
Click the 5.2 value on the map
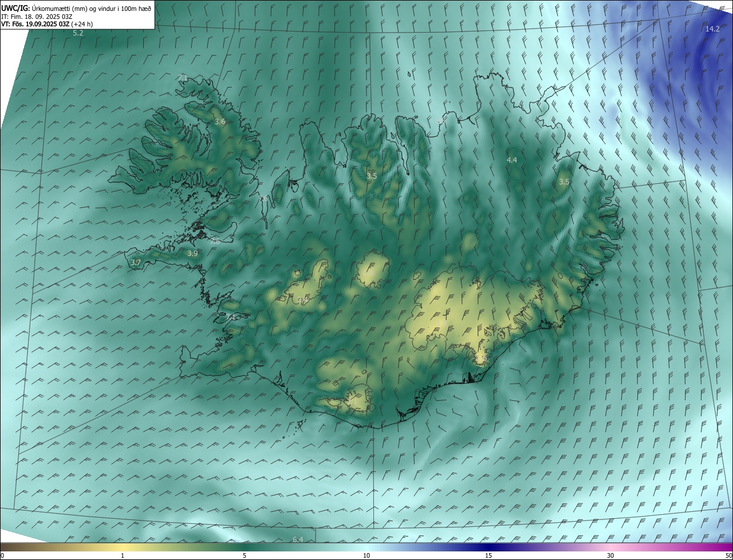tap(78, 33)
